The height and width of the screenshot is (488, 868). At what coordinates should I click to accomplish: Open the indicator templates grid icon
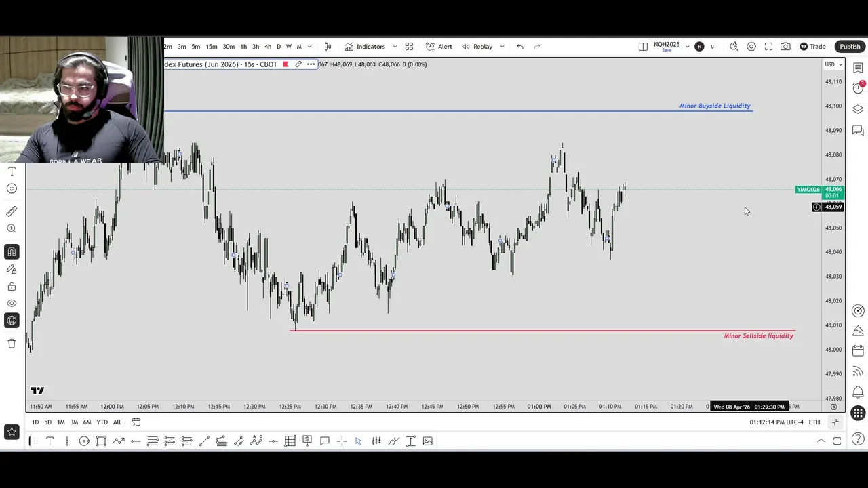[409, 47]
